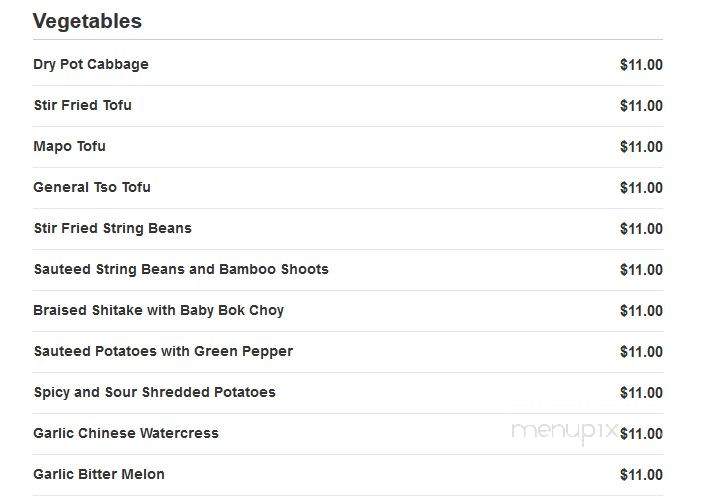Click the Vegetables section heading

coord(87,21)
